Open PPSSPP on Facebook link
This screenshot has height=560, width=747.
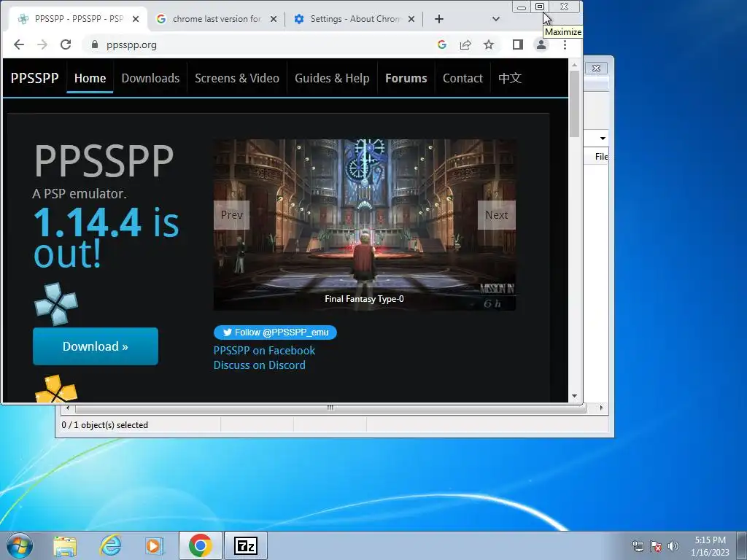point(264,351)
